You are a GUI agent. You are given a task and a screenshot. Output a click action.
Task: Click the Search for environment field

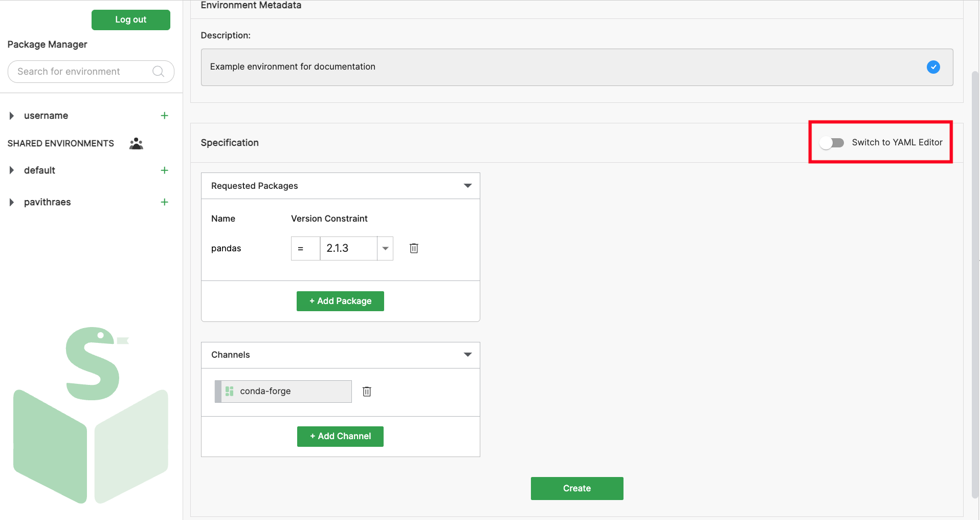click(82, 72)
